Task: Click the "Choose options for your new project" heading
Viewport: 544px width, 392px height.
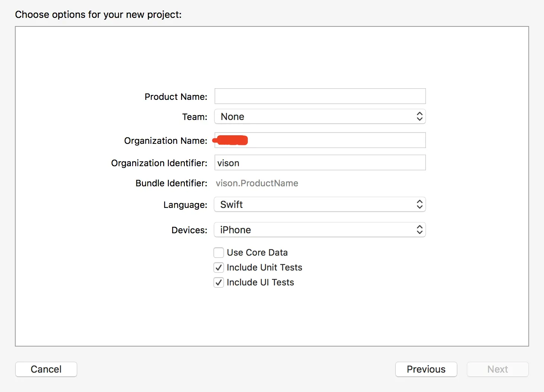Action: pyautogui.click(x=98, y=15)
